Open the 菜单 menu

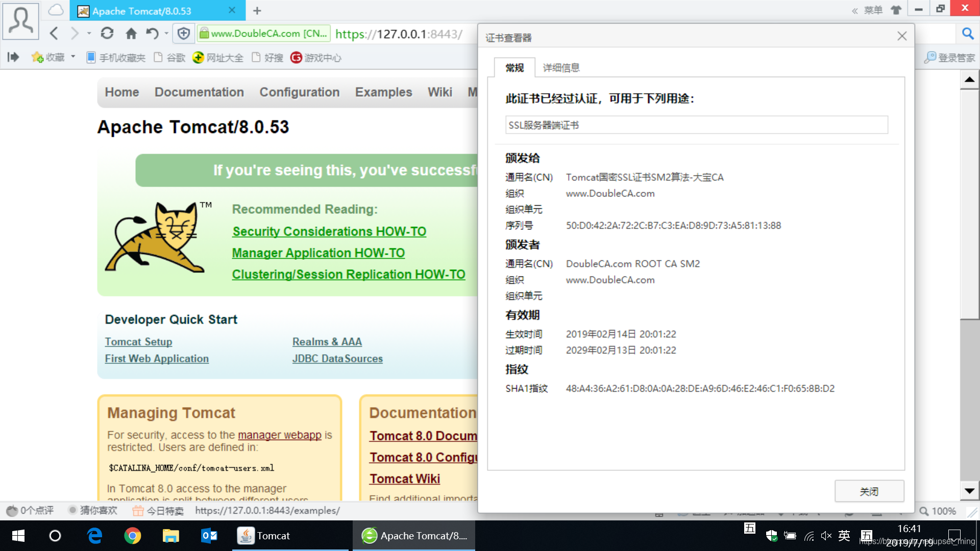point(873,10)
